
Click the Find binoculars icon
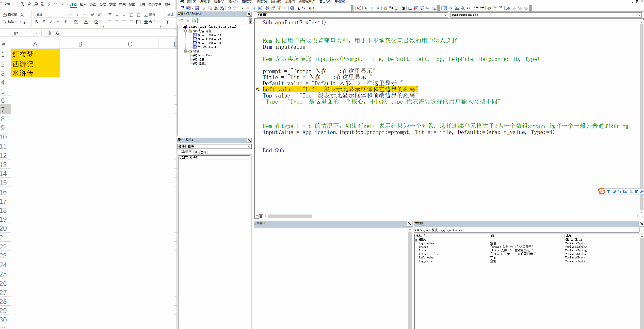tap(222, 8)
